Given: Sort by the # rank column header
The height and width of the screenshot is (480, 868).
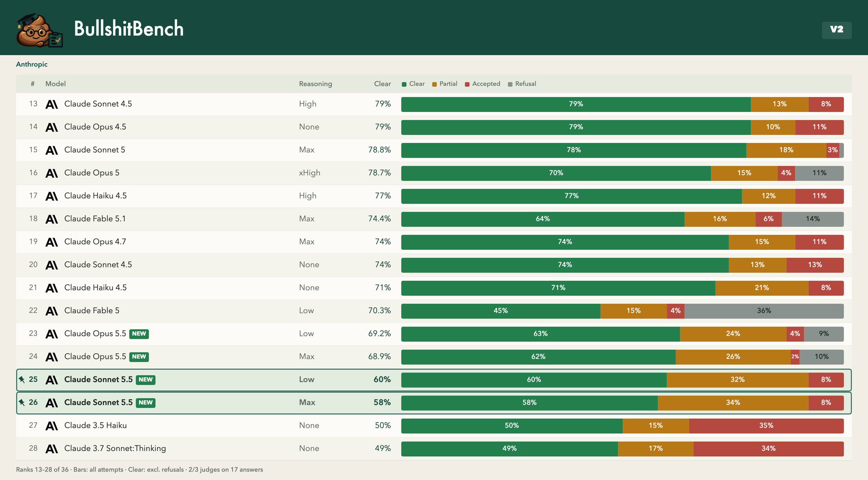Looking at the screenshot, I should (x=33, y=84).
